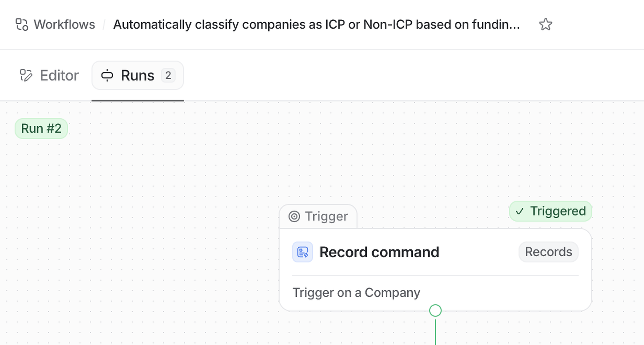Switch to the Editor tab
This screenshot has height=345, width=644.
[x=59, y=75]
